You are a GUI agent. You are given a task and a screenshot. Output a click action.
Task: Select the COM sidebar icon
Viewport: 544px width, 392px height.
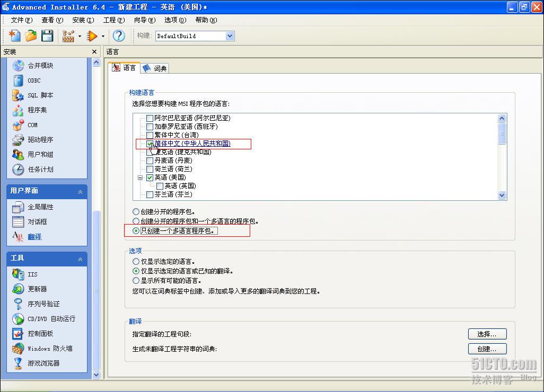(x=18, y=125)
